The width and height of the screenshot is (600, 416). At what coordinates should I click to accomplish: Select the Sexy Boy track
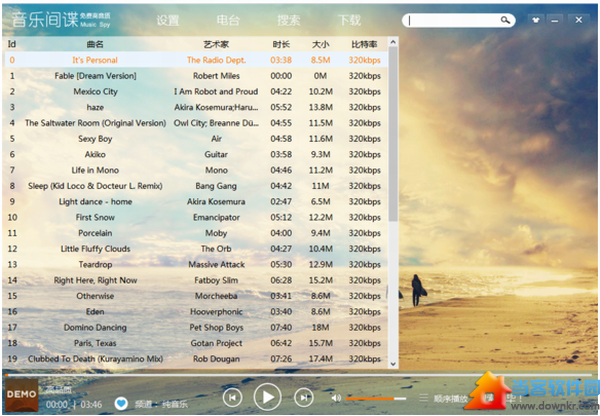tap(95, 139)
